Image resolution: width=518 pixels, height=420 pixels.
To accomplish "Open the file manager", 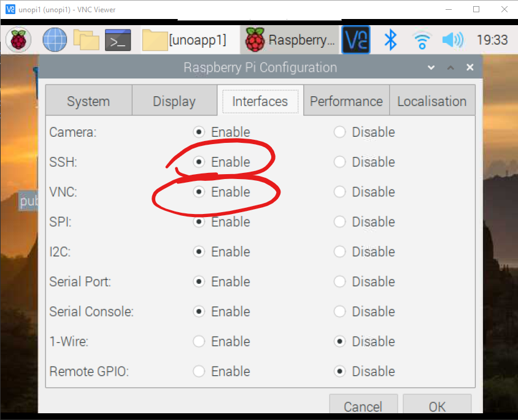I will tap(86, 39).
